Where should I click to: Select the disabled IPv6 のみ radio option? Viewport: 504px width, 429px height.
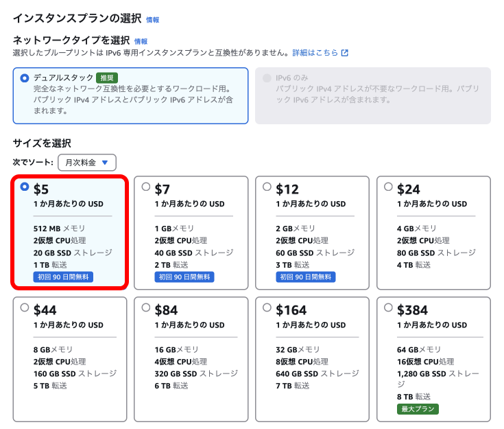tap(267, 78)
